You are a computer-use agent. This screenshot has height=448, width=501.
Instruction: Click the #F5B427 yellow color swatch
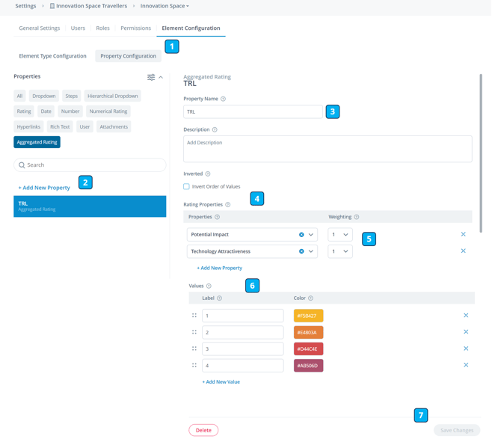click(x=308, y=316)
